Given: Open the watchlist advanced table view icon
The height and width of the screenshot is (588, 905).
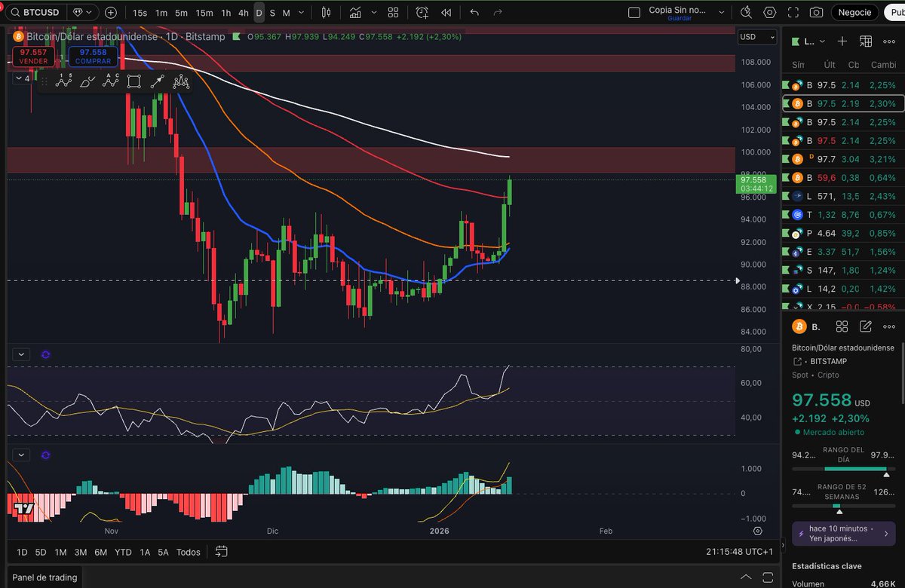Looking at the screenshot, I should 866,41.
